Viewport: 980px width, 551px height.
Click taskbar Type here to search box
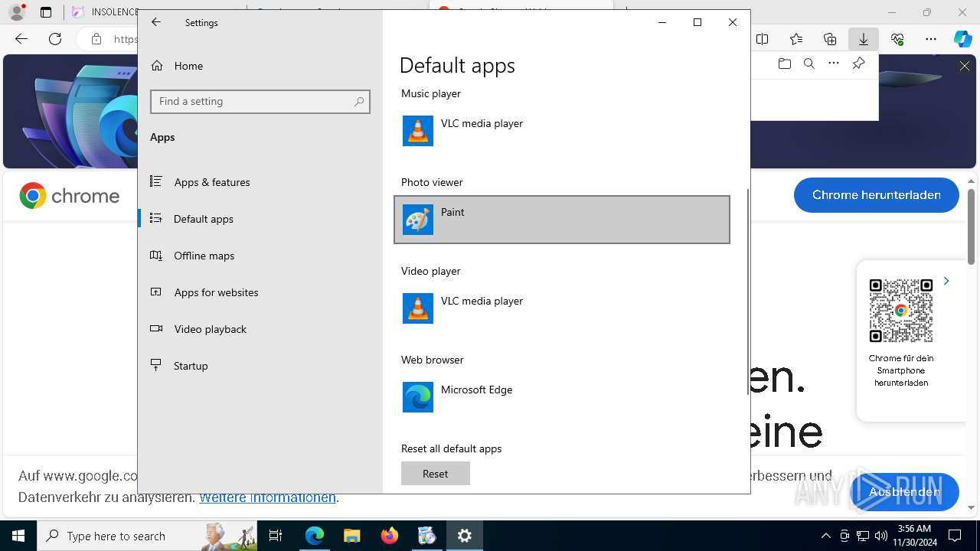[147, 536]
